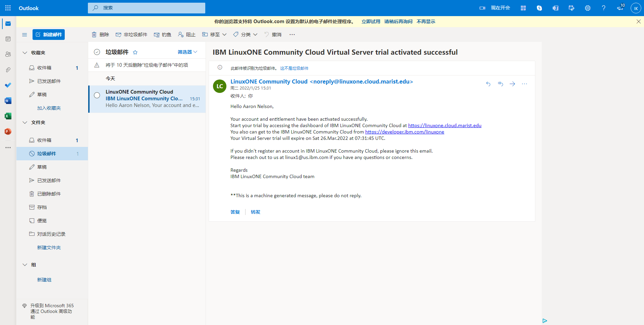Image resolution: width=644 pixels, height=325 pixels.
Task: Open the Help question mark icon
Action: [604, 8]
